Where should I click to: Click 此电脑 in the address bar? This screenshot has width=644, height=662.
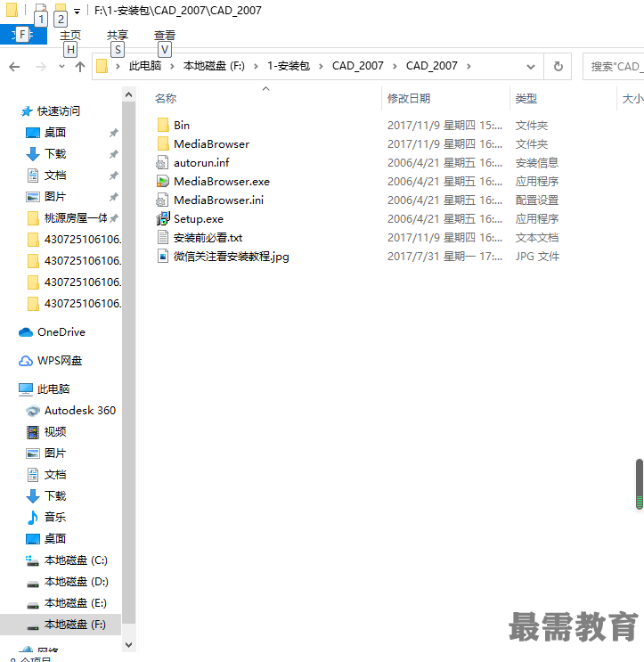(x=145, y=66)
